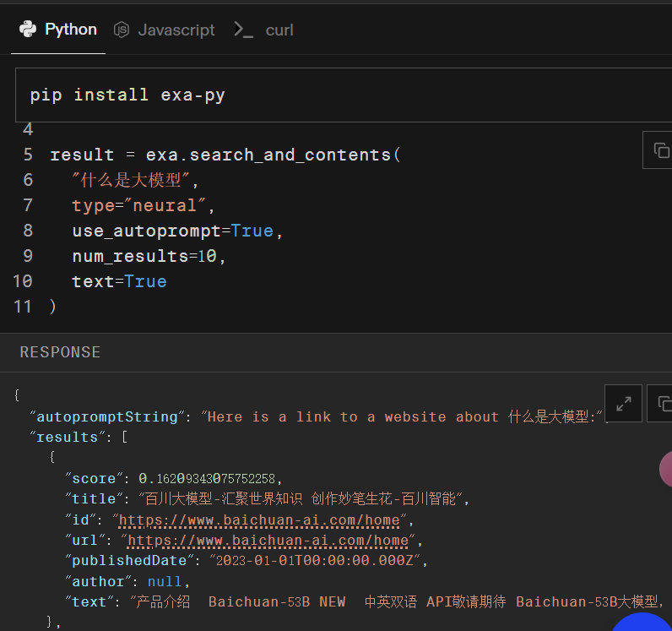The height and width of the screenshot is (631, 672).
Task: Expand the response panel to fullscreen
Action: pyautogui.click(x=623, y=404)
